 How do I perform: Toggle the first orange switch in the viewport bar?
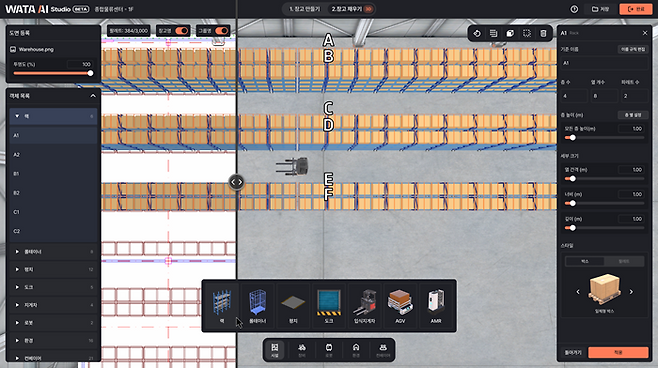[182, 31]
